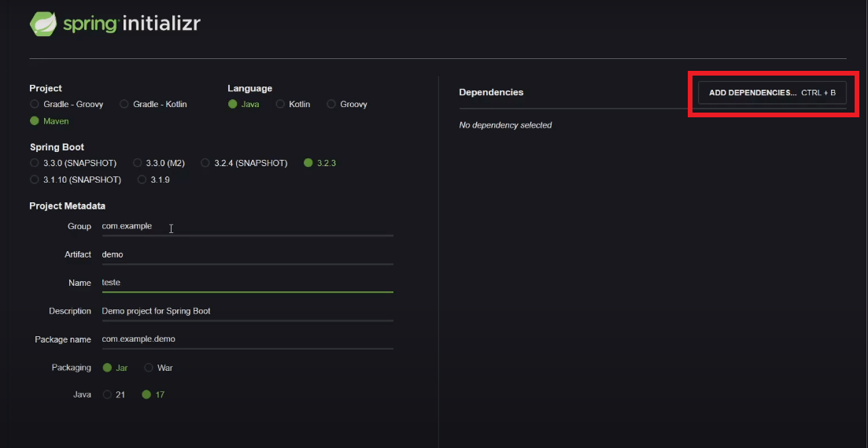868x448 pixels.
Task: Select Java version 21
Action: [x=115, y=394]
